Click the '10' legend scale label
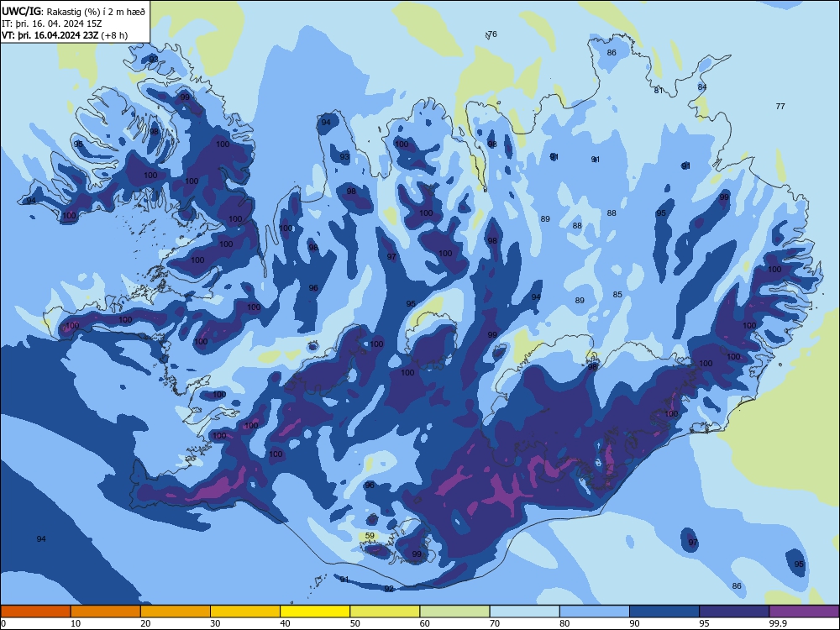The height and width of the screenshot is (630, 840). (76, 623)
